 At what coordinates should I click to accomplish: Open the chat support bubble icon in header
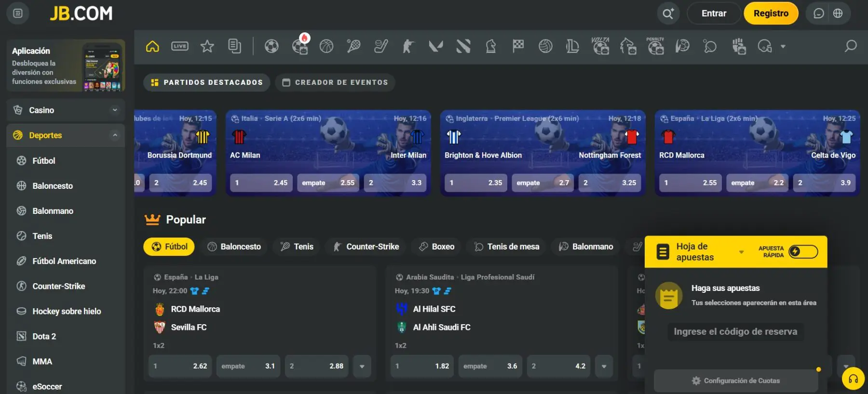pos(819,13)
